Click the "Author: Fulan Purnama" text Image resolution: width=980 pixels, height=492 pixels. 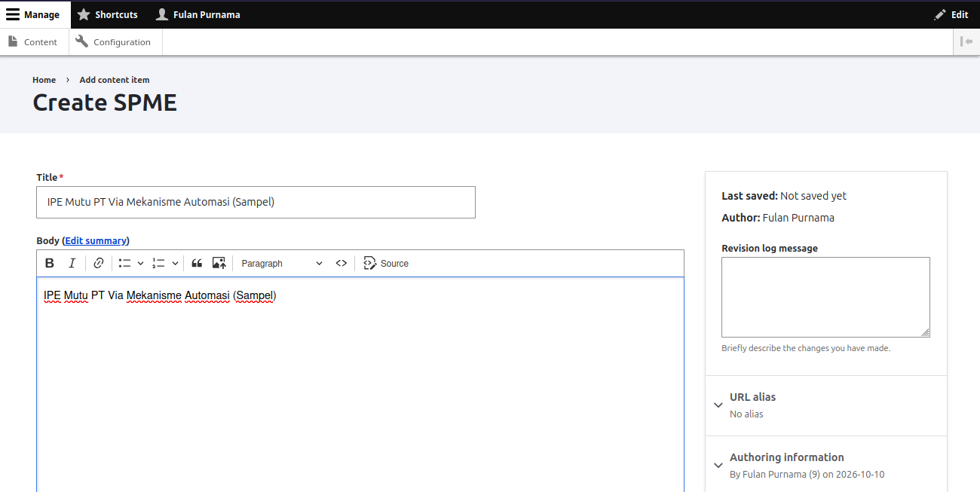tap(778, 218)
